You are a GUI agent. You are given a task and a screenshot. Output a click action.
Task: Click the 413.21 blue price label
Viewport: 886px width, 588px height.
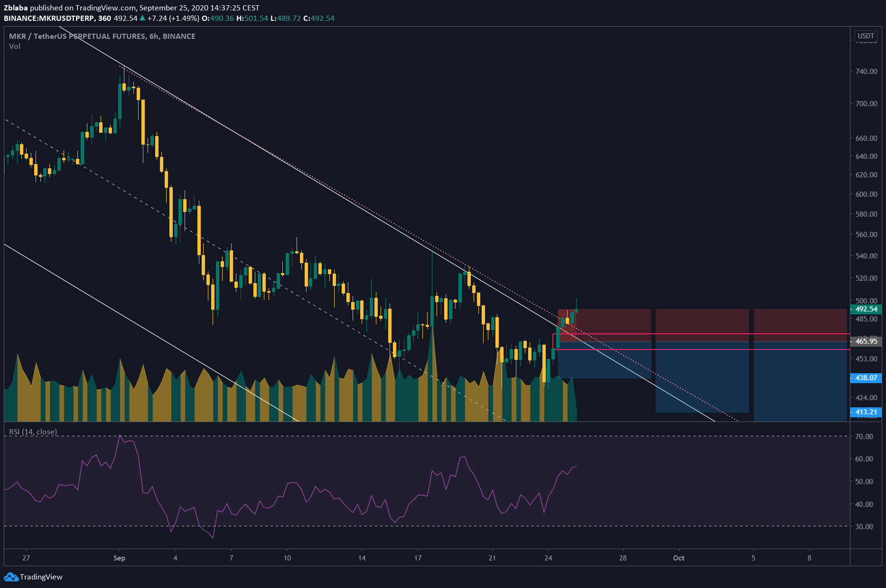866,412
